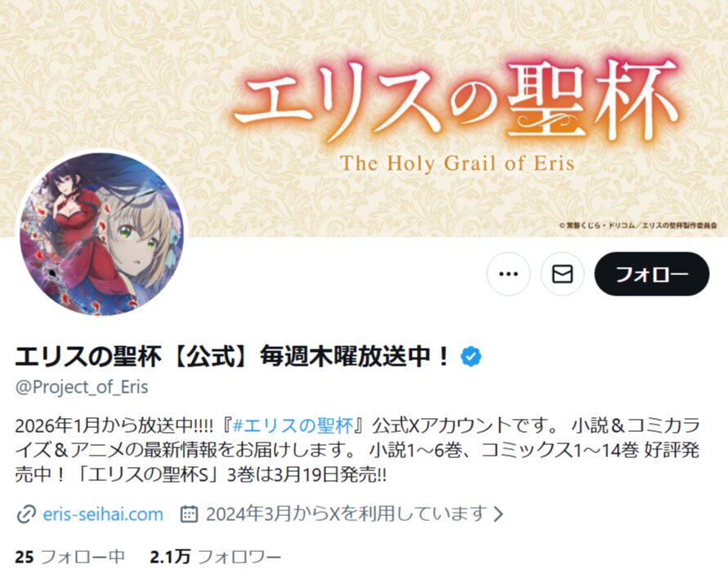The width and height of the screenshot is (728, 574).
Task: Open the #エリスの聖杯 hashtag link
Action: click(293, 425)
